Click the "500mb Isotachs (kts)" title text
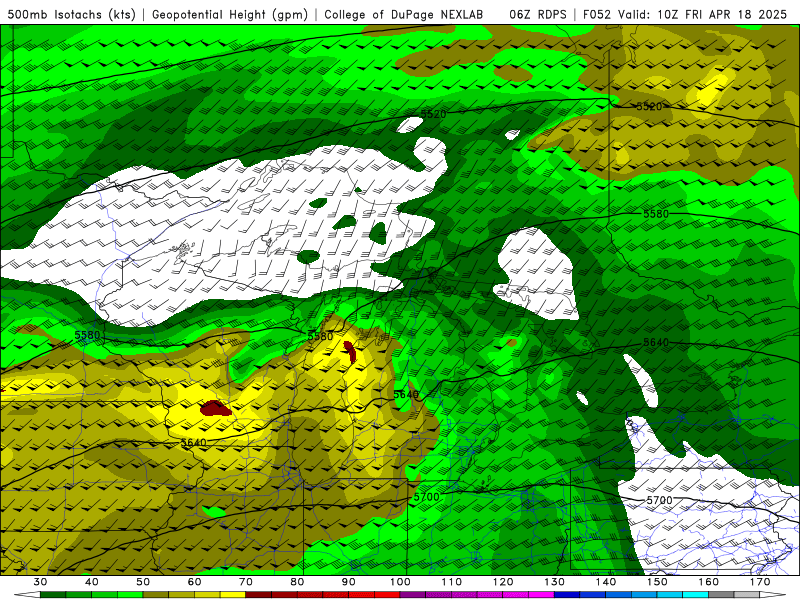Image resolution: width=800 pixels, height=600 pixels. pos(71,15)
